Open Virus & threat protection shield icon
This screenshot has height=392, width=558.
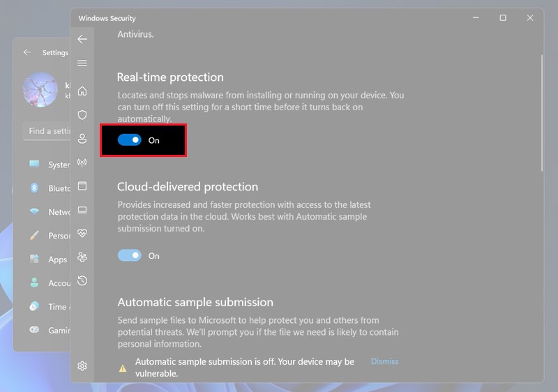pyautogui.click(x=82, y=115)
